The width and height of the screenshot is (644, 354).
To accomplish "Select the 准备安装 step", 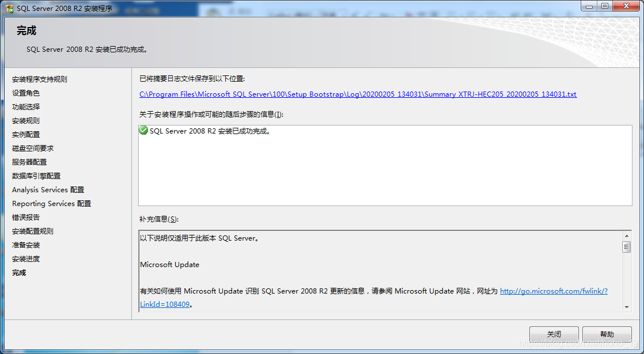I will 26,245.
